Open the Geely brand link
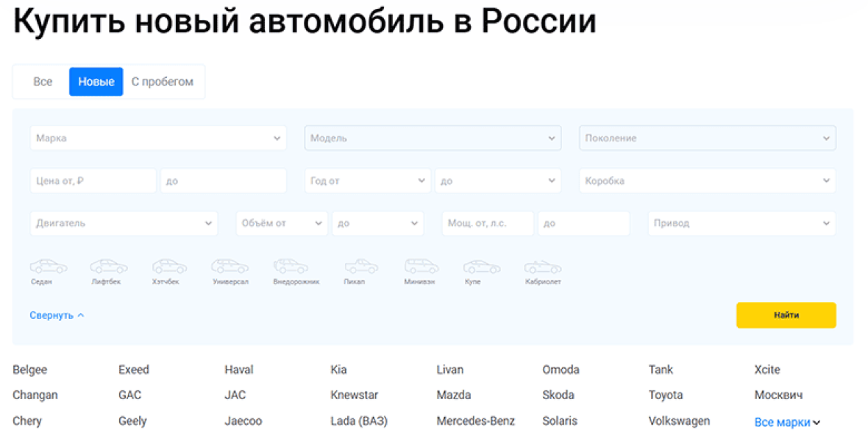 (x=133, y=421)
